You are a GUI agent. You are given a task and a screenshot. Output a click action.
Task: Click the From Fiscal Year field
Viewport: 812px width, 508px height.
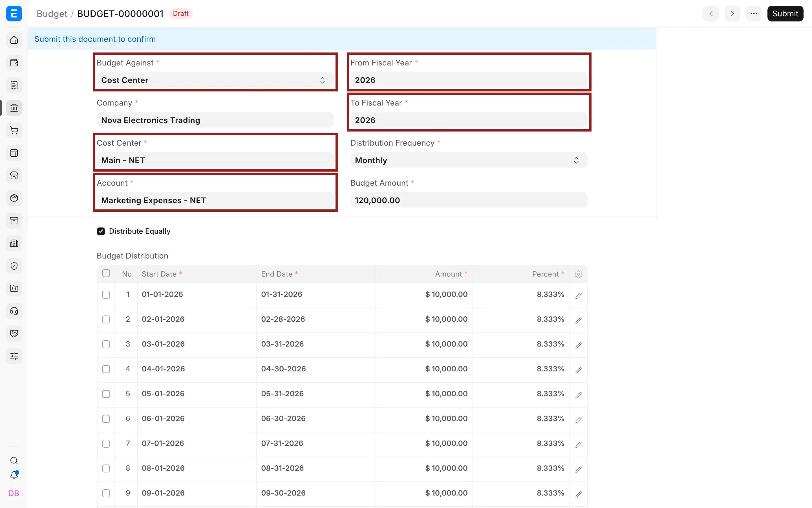[469, 80]
